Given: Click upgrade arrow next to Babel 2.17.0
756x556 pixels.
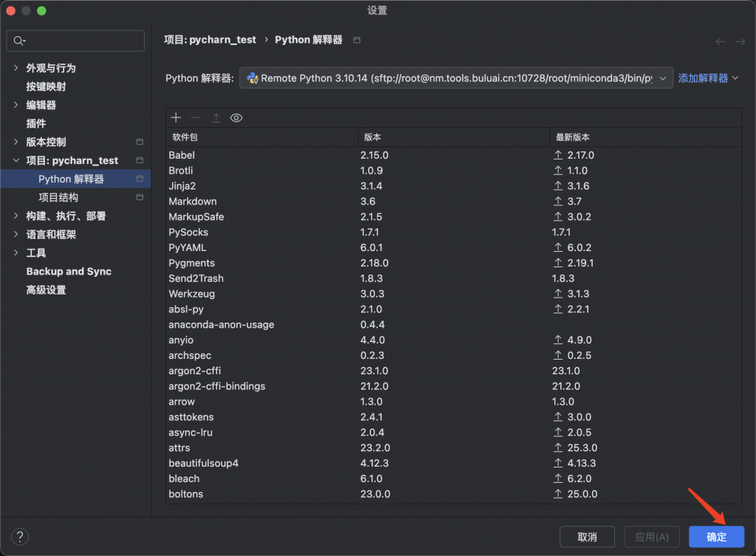Looking at the screenshot, I should pos(558,155).
